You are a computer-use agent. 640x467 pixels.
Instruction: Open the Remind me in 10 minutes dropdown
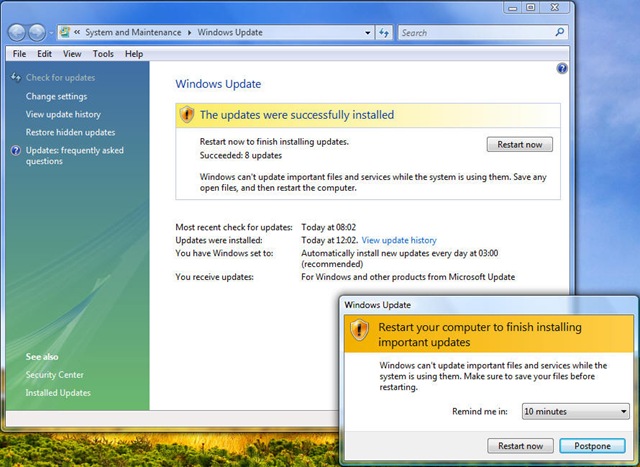(x=576, y=411)
